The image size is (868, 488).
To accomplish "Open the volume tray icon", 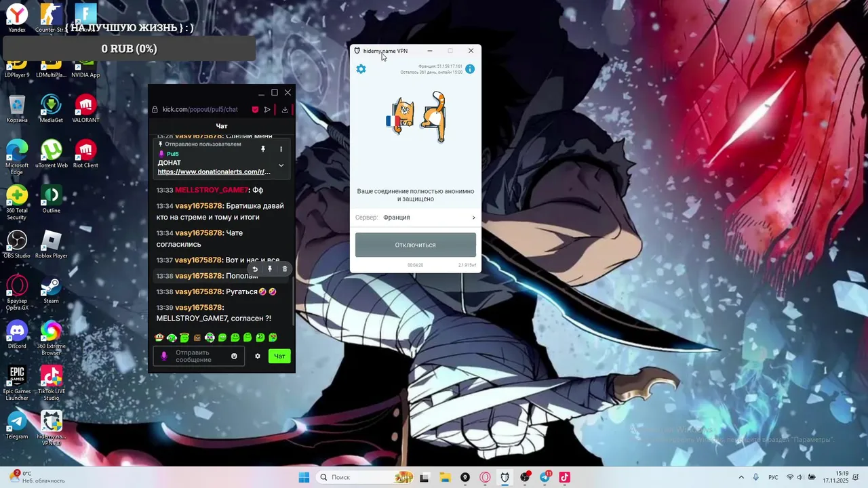I will (x=800, y=477).
